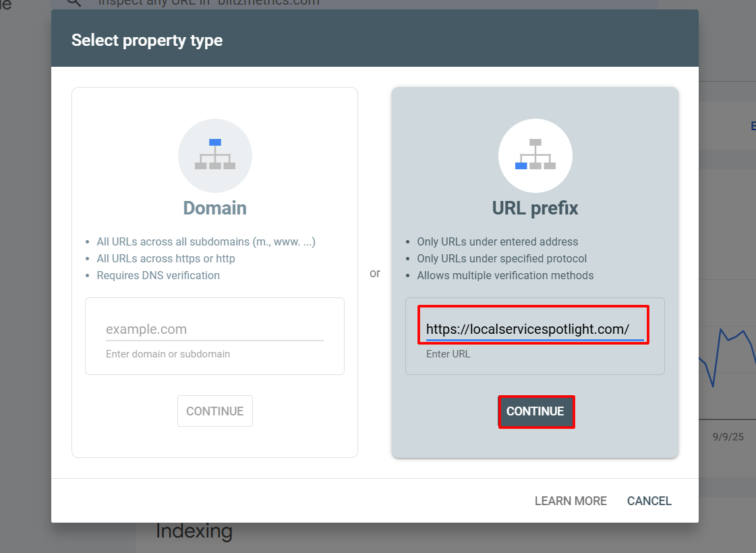The image size is (756, 553).
Task: Click the gray parent node in the URL prefix icon
Action: [535, 142]
